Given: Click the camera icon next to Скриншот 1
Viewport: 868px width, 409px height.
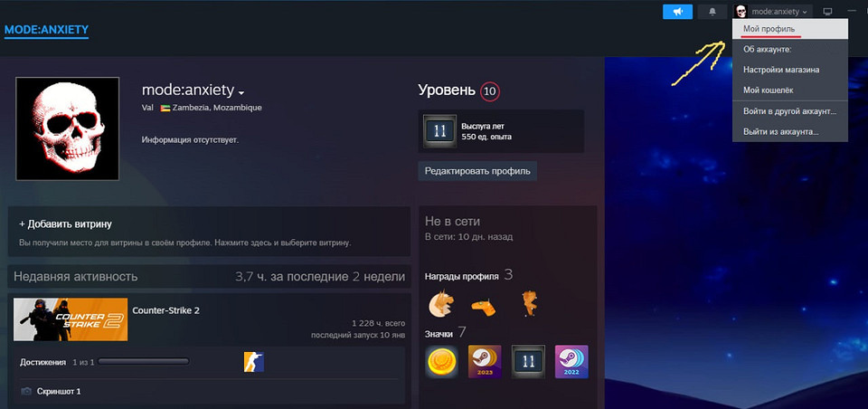Looking at the screenshot, I should (x=26, y=392).
